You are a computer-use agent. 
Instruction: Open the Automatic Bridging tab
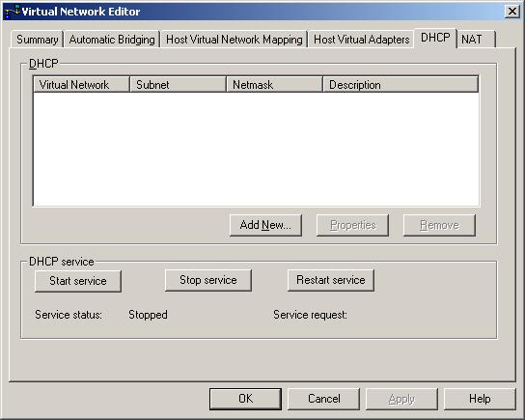pos(112,40)
